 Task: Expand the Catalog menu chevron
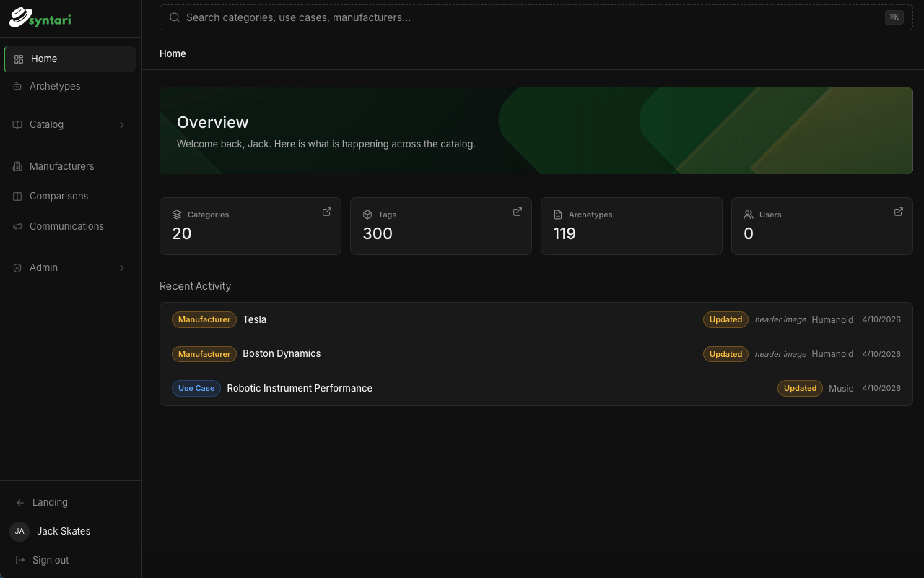(122, 125)
